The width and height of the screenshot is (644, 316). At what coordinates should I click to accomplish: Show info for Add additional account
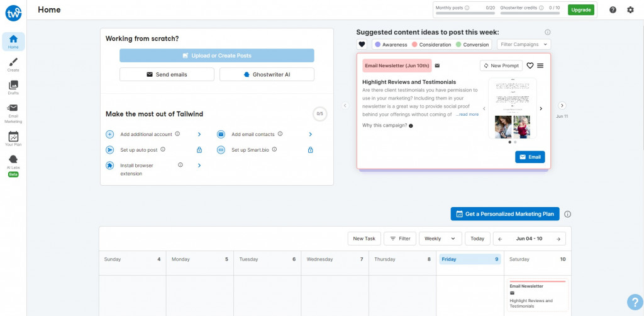pos(177,134)
